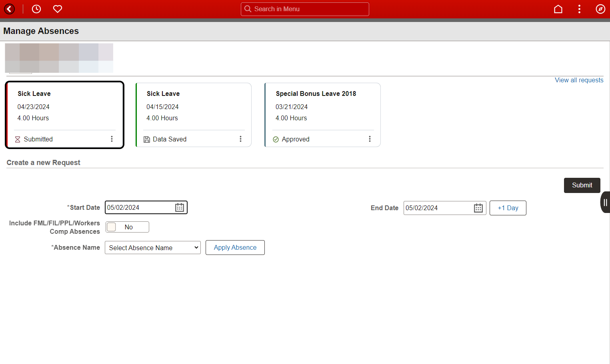Toggle Include FML/FIL/PPL/Workers Comp Absences switch
Image resolution: width=610 pixels, height=364 pixels.
(127, 227)
